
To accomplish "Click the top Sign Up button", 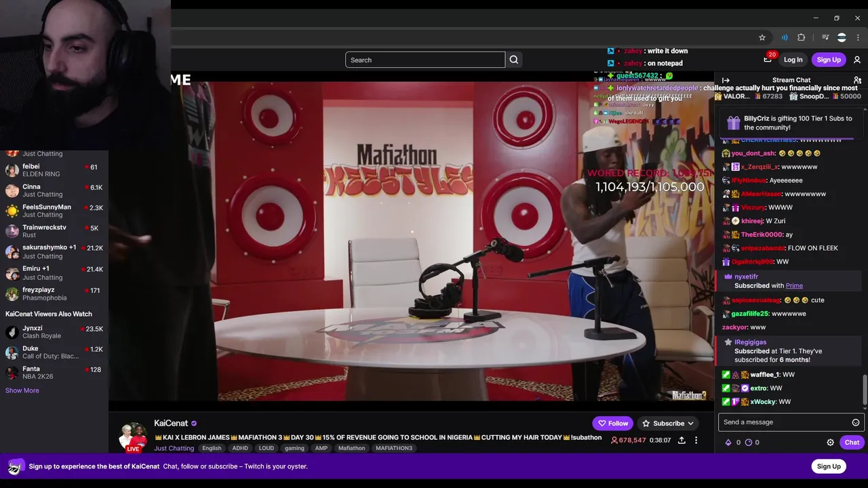I will point(829,60).
